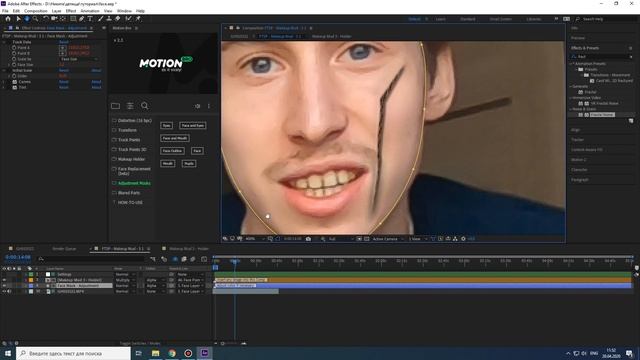
Task: Hide the Face Mask Adjustment layer
Action: coord(4,286)
